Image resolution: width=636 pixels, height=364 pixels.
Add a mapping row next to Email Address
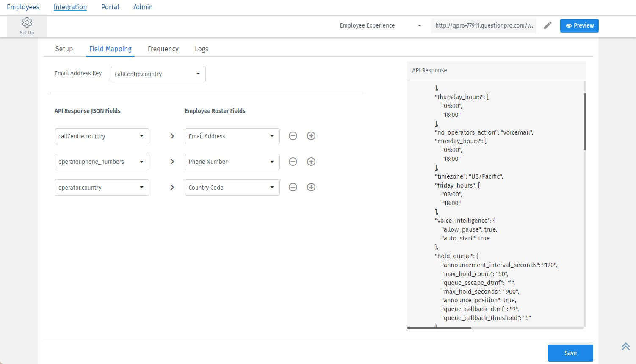[x=311, y=136]
